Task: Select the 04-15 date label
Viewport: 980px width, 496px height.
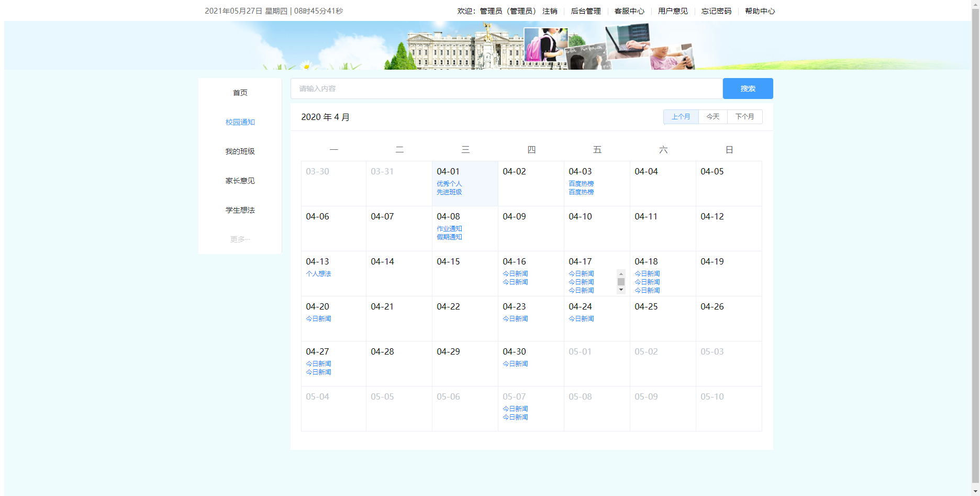Action: tap(448, 262)
